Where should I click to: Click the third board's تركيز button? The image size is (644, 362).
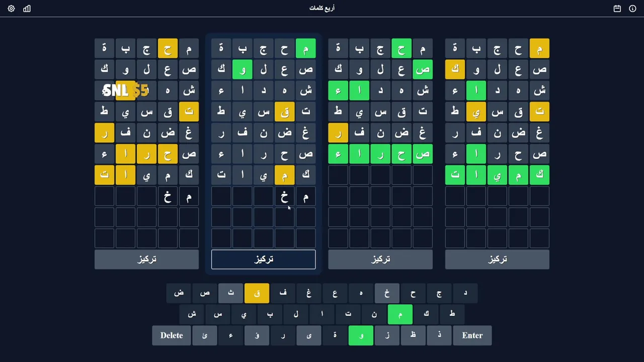click(380, 259)
